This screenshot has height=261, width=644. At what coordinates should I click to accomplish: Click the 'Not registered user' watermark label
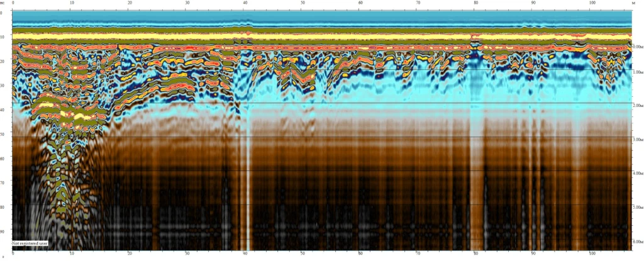[x=30, y=242]
